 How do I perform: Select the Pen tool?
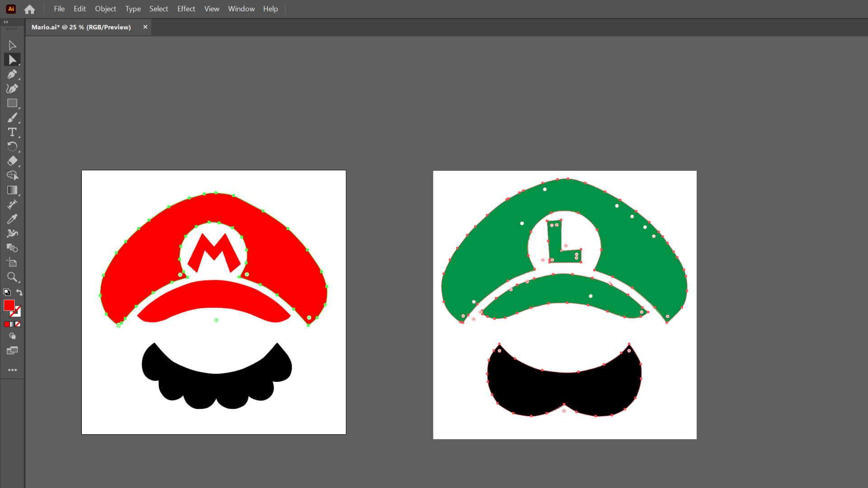[12, 74]
